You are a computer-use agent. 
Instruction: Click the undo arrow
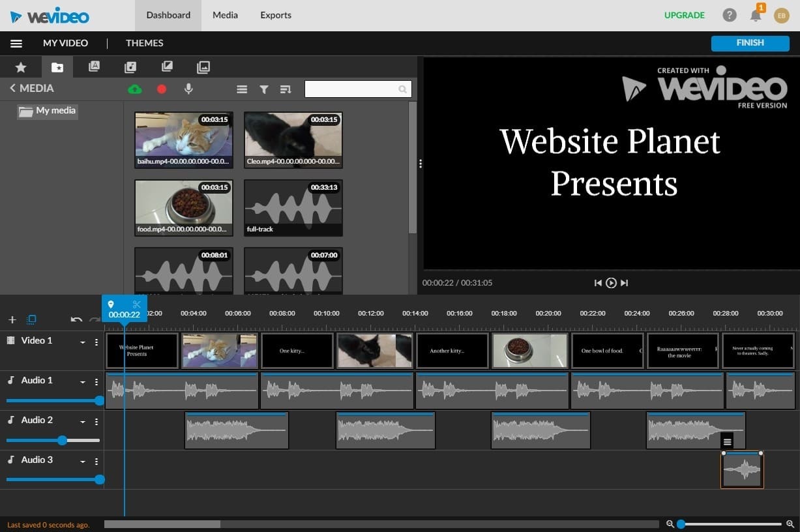coord(76,319)
